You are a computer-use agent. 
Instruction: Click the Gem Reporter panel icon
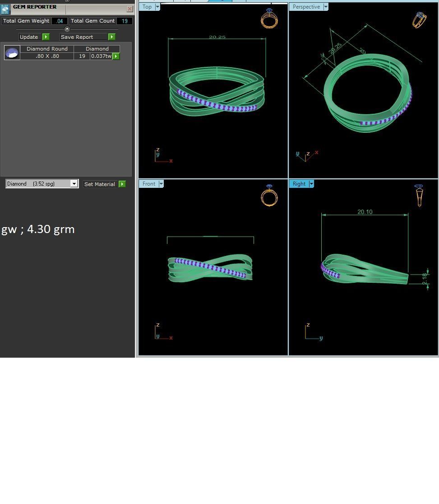(x=5, y=9)
